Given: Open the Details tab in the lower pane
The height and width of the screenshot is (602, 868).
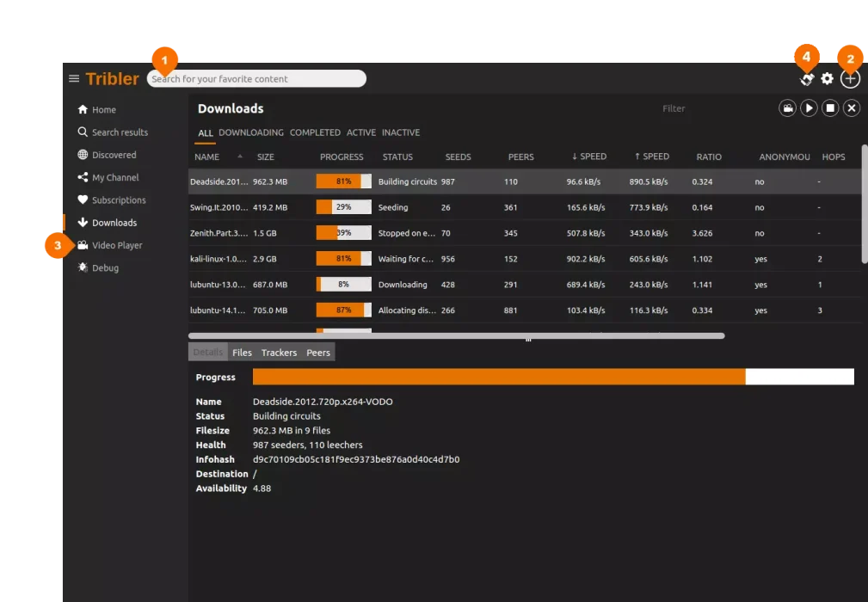Looking at the screenshot, I should tap(208, 353).
